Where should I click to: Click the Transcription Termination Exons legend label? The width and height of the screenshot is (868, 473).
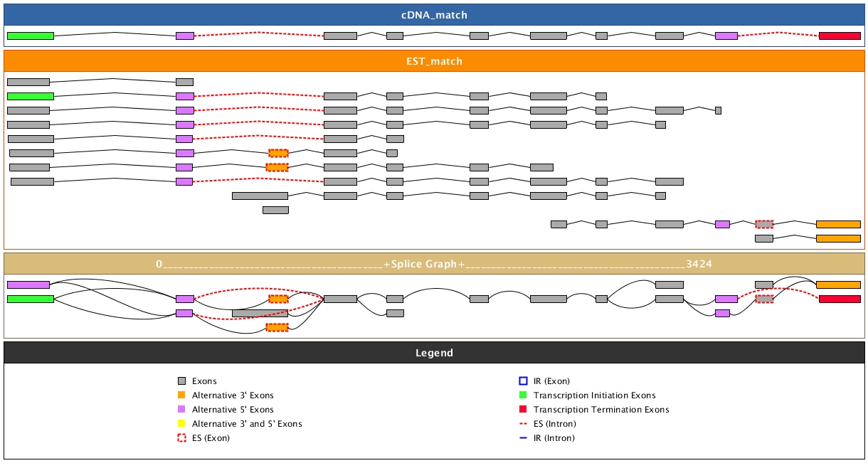pos(601,410)
